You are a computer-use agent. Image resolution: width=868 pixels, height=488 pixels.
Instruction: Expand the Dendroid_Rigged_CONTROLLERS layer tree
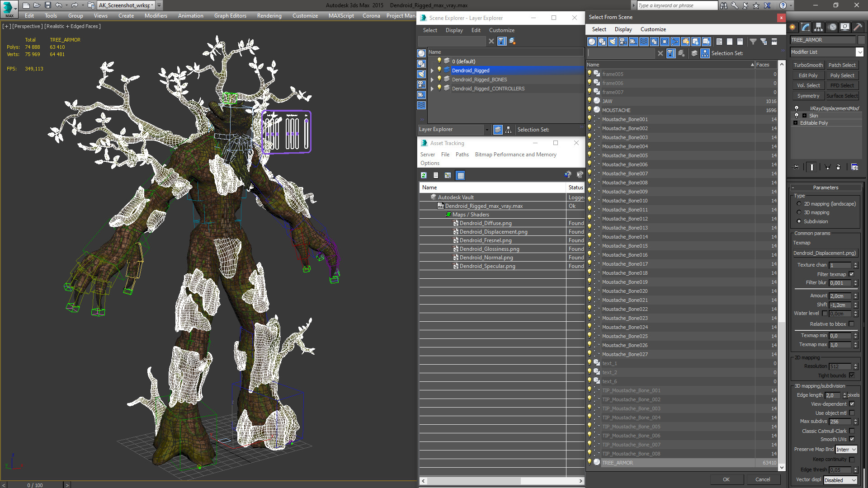tap(432, 89)
